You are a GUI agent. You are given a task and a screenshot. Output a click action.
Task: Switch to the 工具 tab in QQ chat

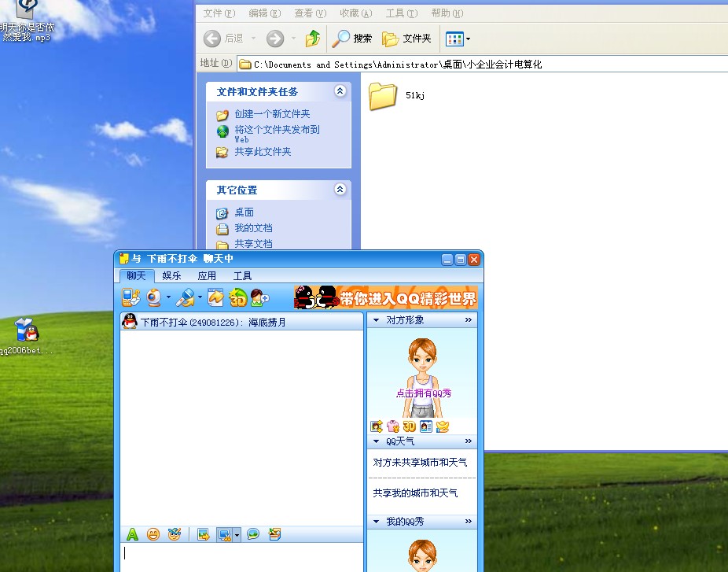pos(242,276)
